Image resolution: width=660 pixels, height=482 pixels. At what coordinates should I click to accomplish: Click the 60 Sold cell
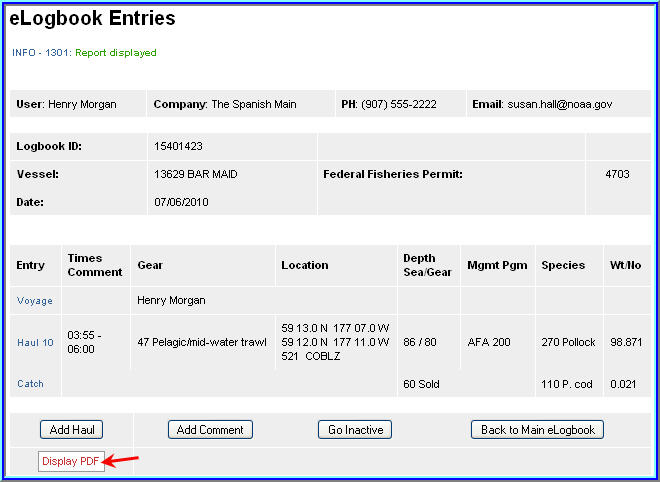421,384
